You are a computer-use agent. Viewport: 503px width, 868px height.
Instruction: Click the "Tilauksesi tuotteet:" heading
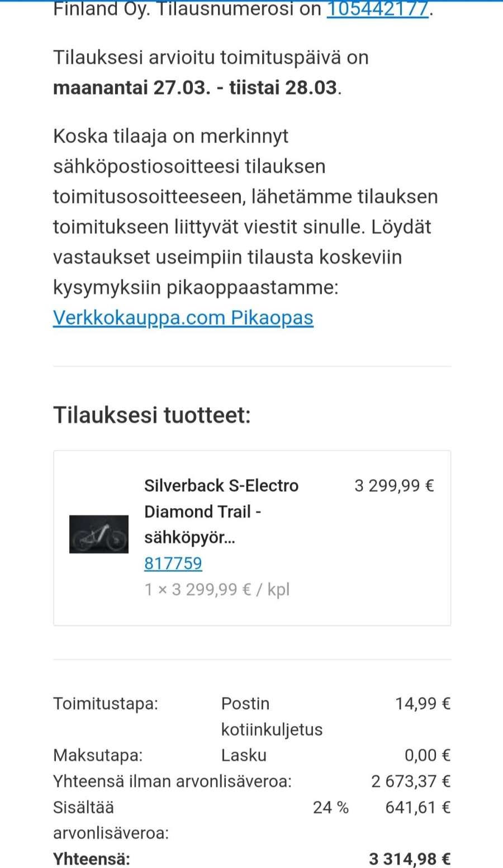[x=151, y=415]
